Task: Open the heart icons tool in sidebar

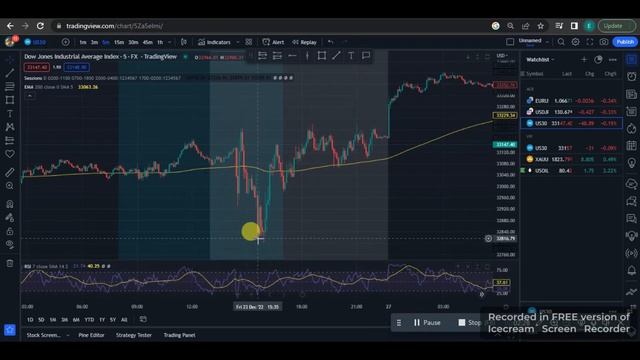Action: [x=10, y=154]
